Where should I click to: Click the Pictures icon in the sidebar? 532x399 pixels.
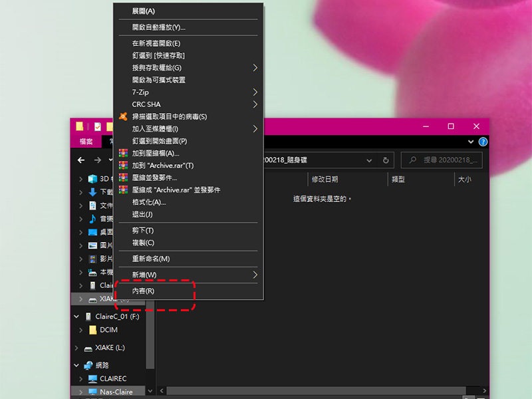tap(92, 245)
